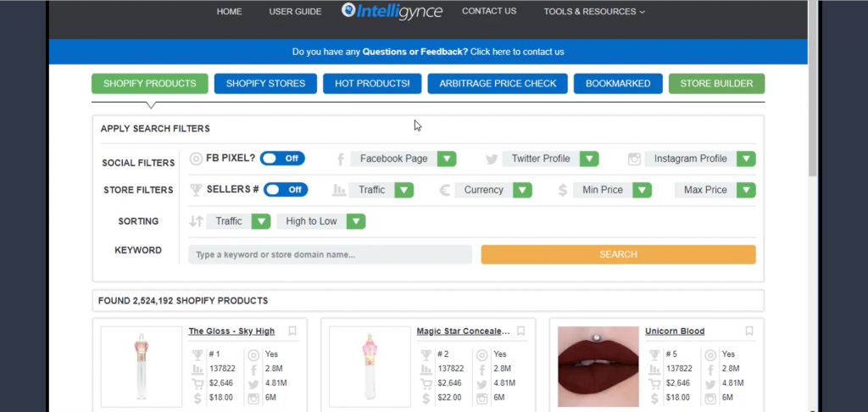
Task: Click Twitter icon on Unicorn Blood card
Action: pos(710,383)
